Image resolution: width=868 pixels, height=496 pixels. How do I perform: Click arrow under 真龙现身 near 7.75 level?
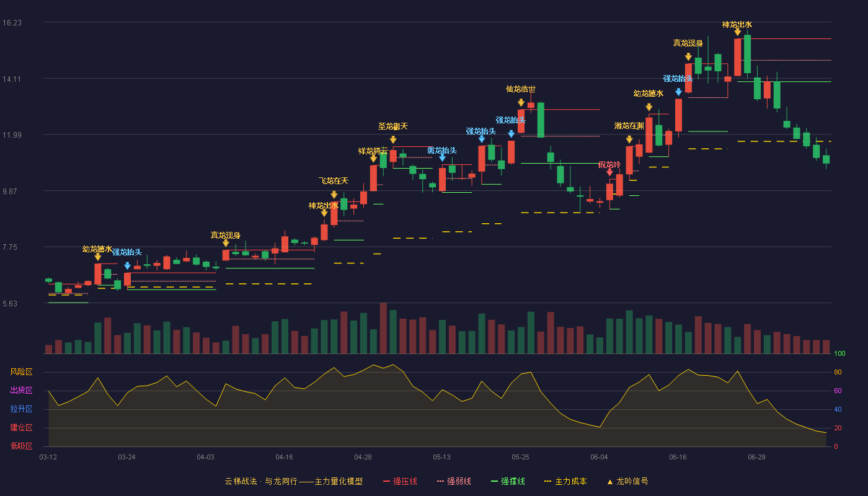pos(226,243)
